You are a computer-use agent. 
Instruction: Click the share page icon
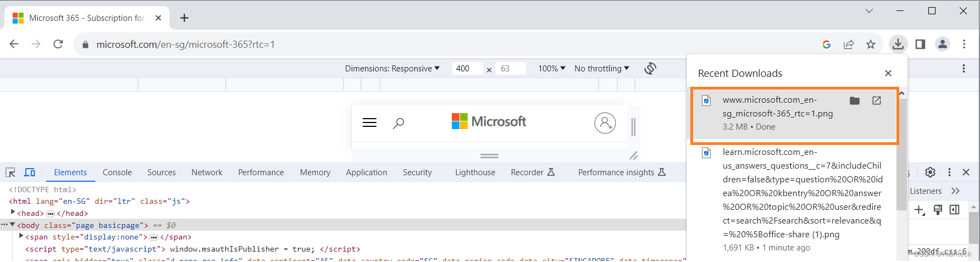849,44
